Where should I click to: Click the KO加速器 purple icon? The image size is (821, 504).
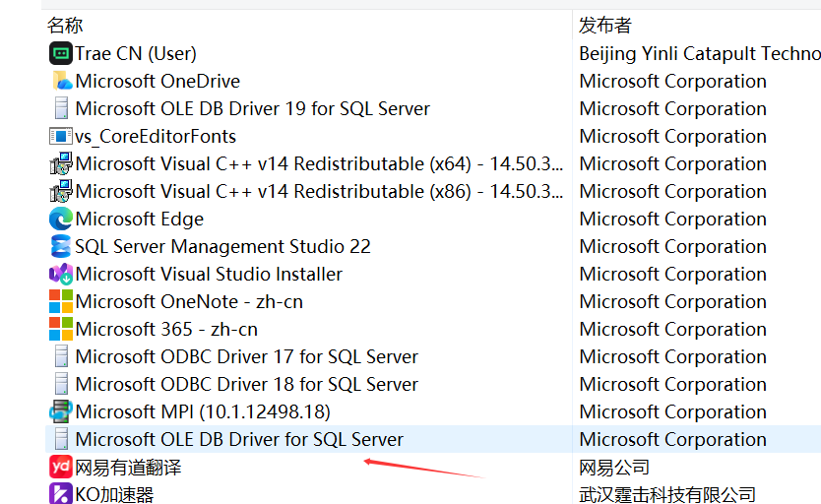tap(61, 493)
